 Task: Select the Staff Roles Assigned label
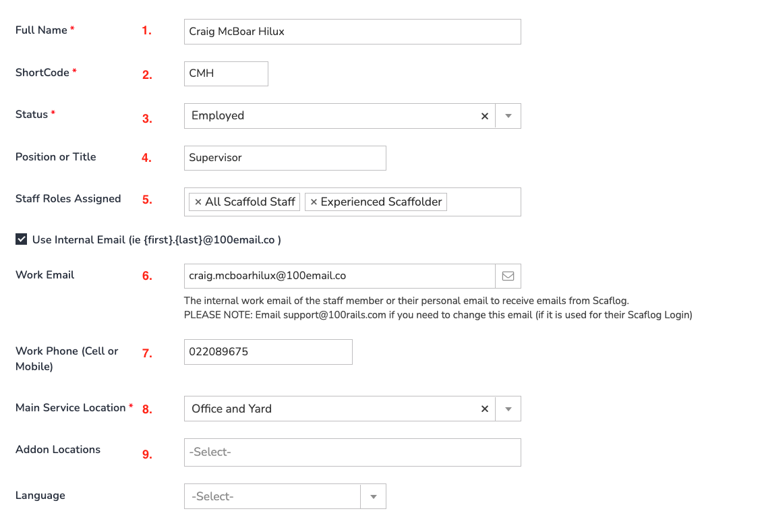[68, 199]
